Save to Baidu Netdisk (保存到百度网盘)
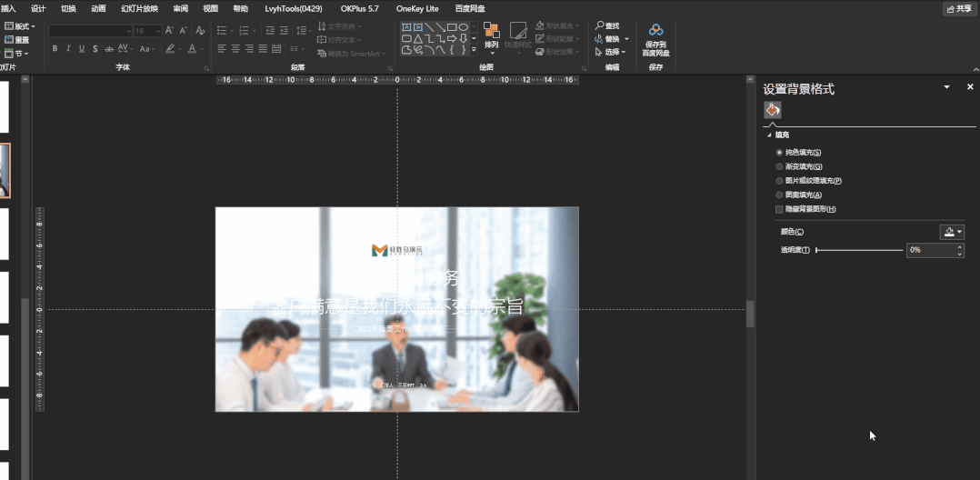The height and width of the screenshot is (480, 980). click(655, 39)
